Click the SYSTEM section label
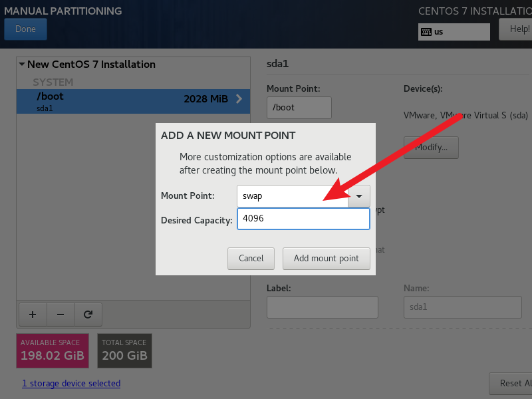The image size is (532, 399). (x=53, y=82)
